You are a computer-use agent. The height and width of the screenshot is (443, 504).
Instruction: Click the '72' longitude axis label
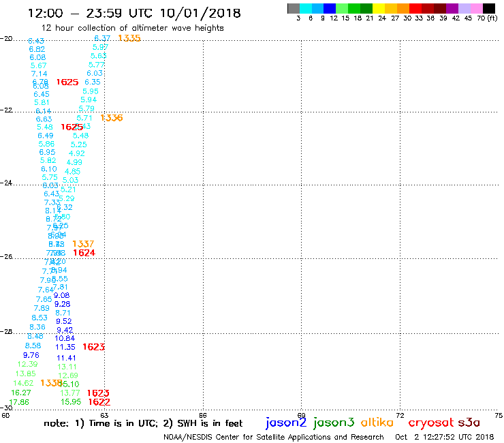(x=400, y=415)
